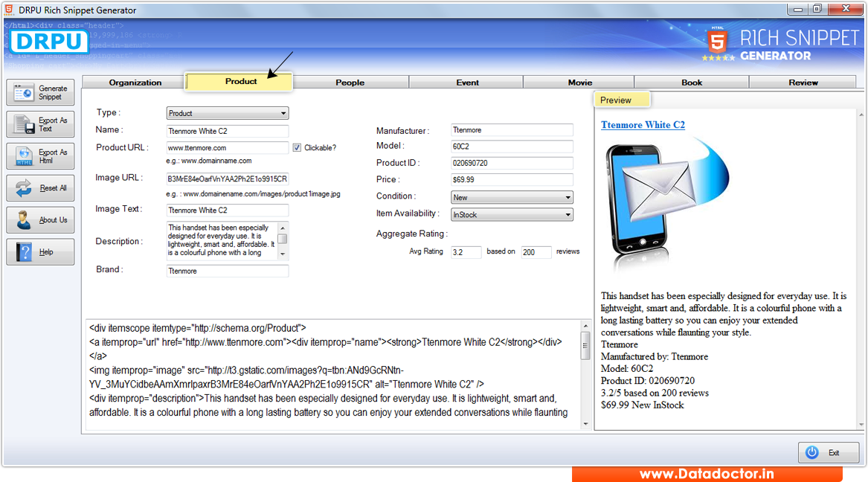Click the Export As Html icon
This screenshot has height=482, width=868.
24,157
